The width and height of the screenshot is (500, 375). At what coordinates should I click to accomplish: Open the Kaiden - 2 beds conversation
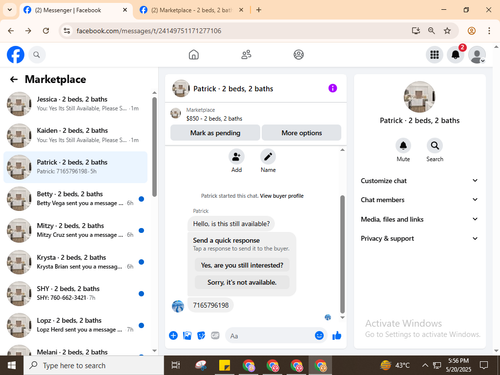[75, 135]
